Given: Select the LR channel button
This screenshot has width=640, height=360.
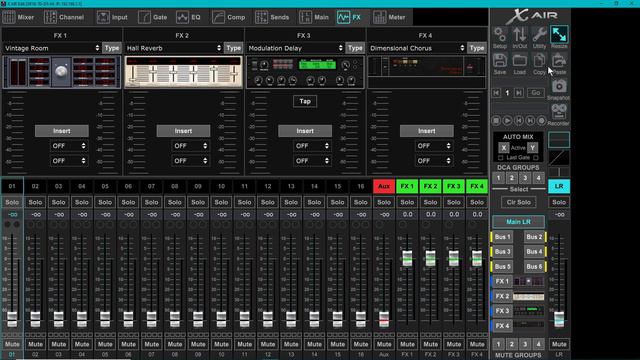Looking at the screenshot, I should (x=559, y=186).
